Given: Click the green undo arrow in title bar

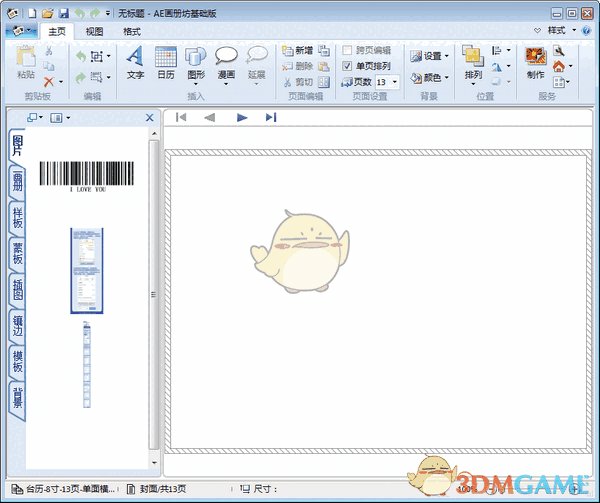Looking at the screenshot, I should [x=80, y=13].
